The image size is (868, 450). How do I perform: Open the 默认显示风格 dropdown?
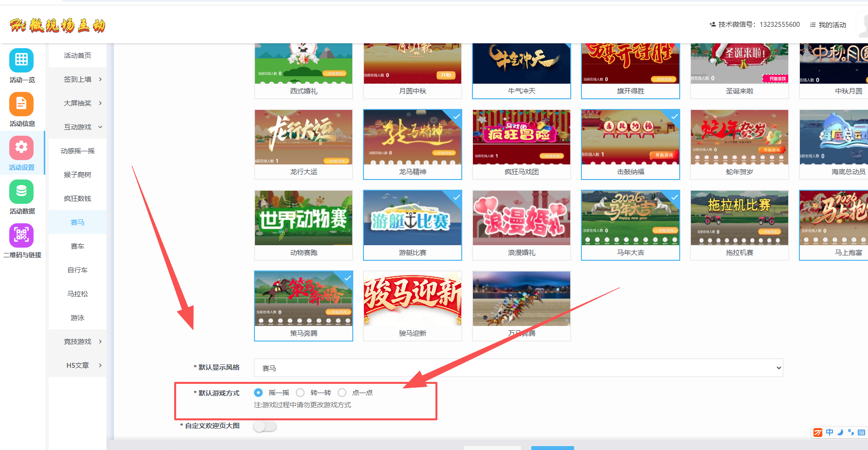click(x=518, y=368)
